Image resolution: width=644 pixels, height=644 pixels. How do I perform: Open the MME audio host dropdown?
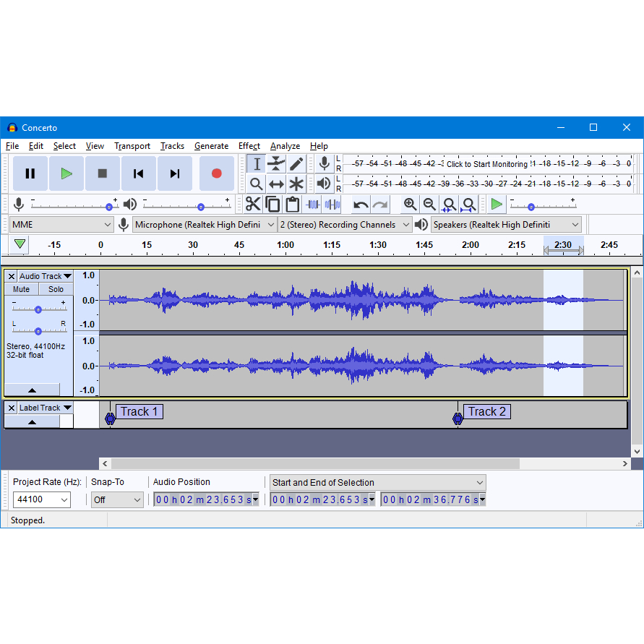[61, 225]
